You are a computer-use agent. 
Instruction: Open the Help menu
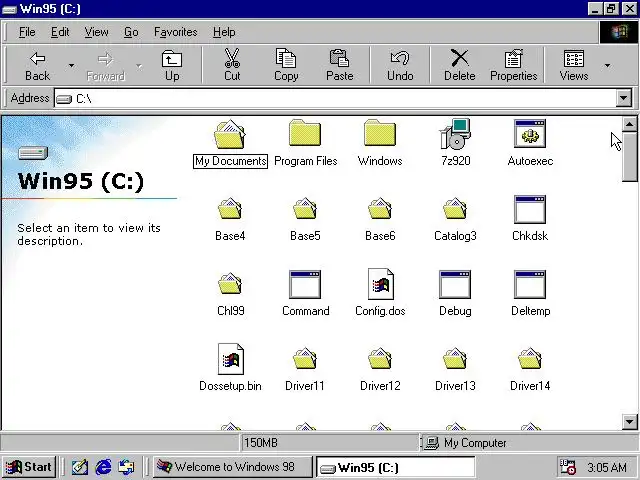click(x=224, y=32)
